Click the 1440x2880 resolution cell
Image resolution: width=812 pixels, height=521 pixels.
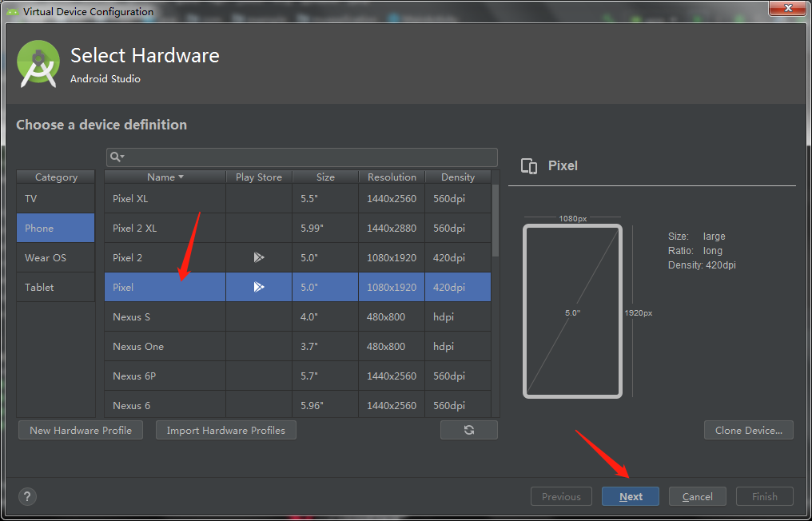[x=392, y=228]
